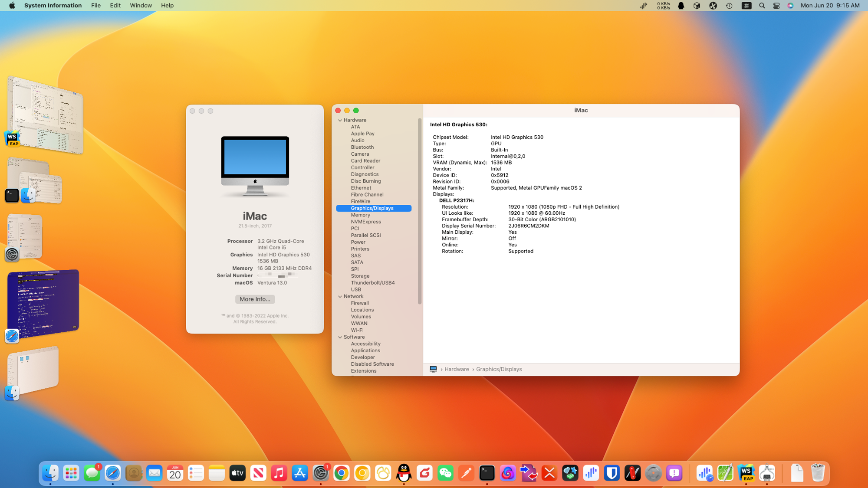This screenshot has width=868, height=488.
Task: Select Thunderbolt/USB4 in the sidebar
Action: point(373,283)
